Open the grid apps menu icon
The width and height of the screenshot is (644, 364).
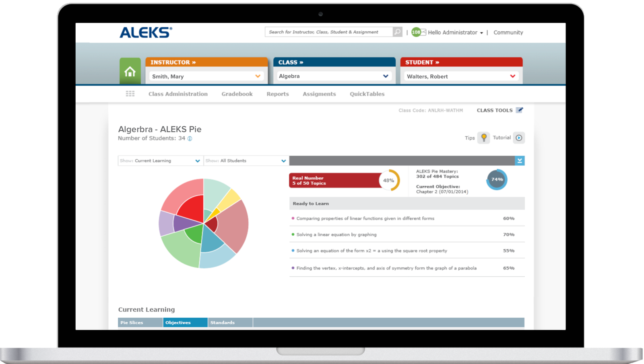point(130,94)
